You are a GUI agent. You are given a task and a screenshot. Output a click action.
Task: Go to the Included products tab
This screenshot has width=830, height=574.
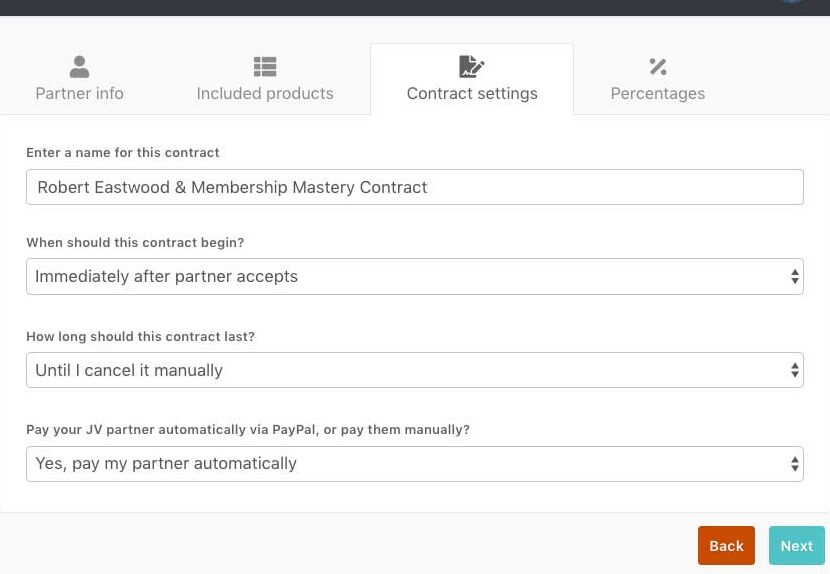pos(265,93)
